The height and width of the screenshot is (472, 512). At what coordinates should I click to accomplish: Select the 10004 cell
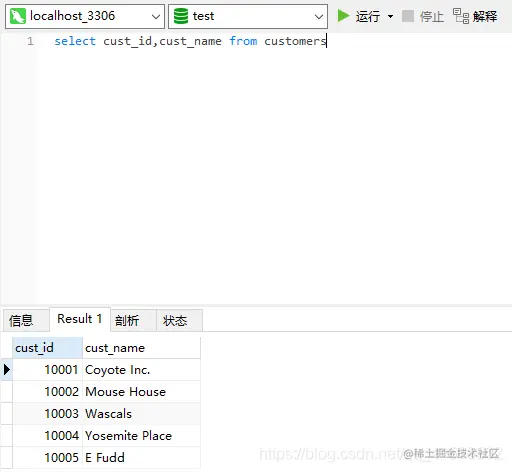coord(47,436)
